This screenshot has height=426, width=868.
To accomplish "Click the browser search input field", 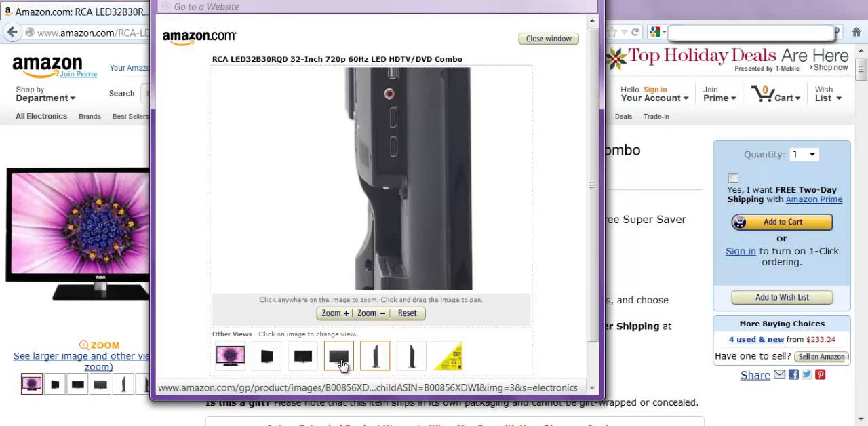I will pyautogui.click(x=751, y=33).
